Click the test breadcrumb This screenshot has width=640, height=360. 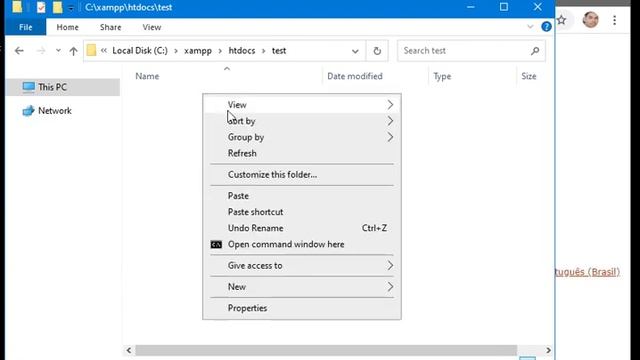pyautogui.click(x=279, y=51)
